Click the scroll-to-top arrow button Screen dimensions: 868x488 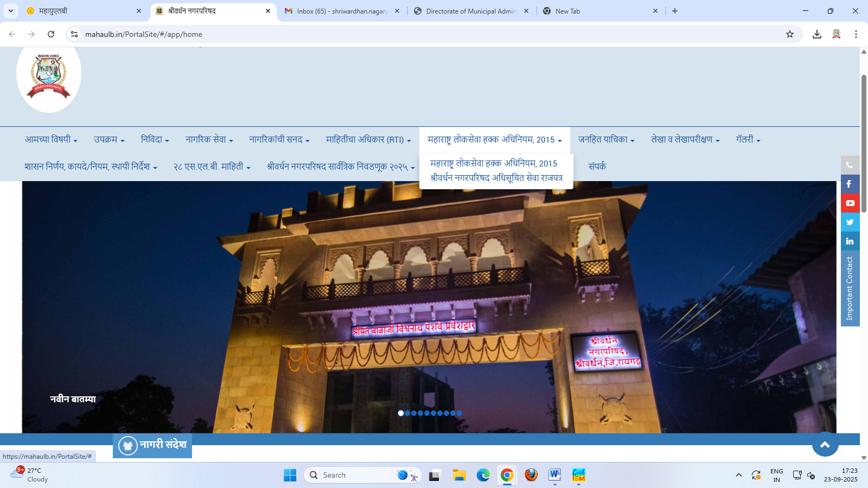coord(825,444)
